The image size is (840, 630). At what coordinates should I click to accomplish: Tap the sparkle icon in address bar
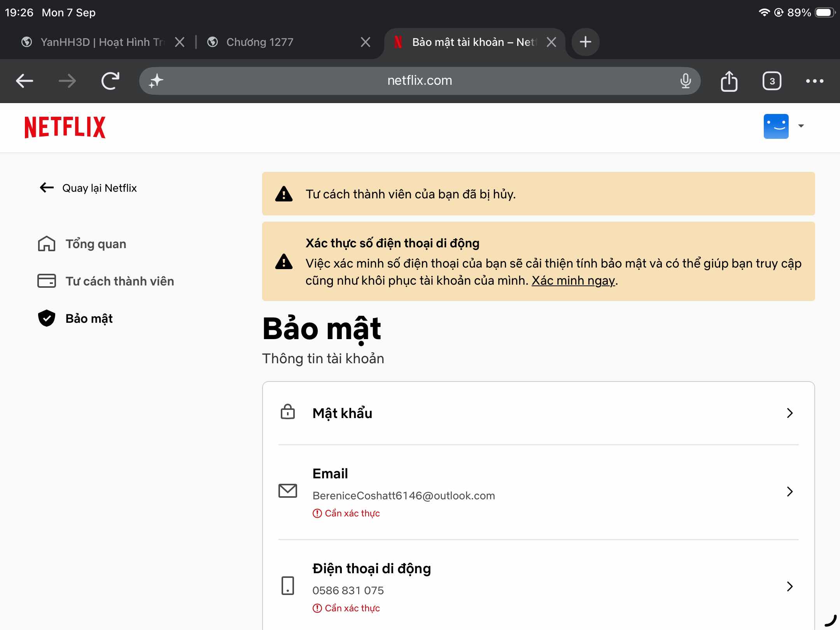pyautogui.click(x=156, y=81)
